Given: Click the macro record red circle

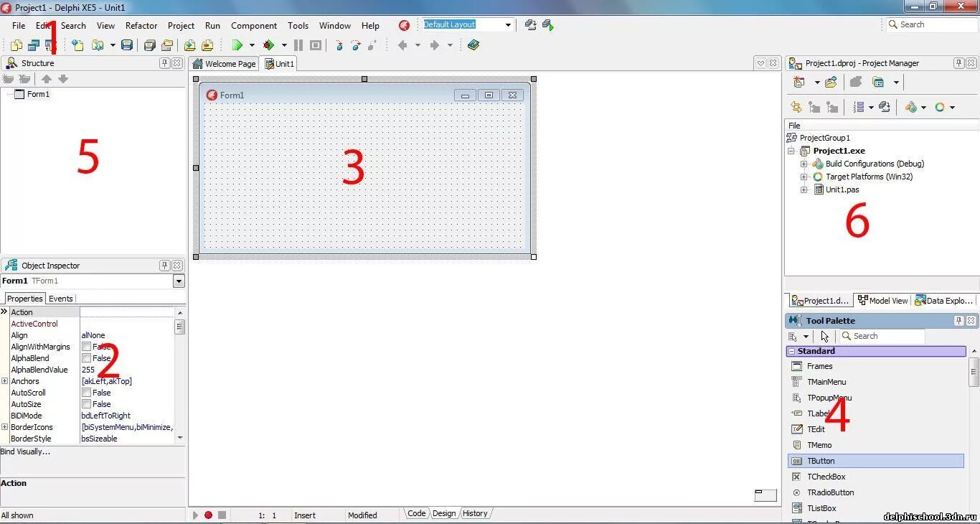Looking at the screenshot, I should 208,515.
